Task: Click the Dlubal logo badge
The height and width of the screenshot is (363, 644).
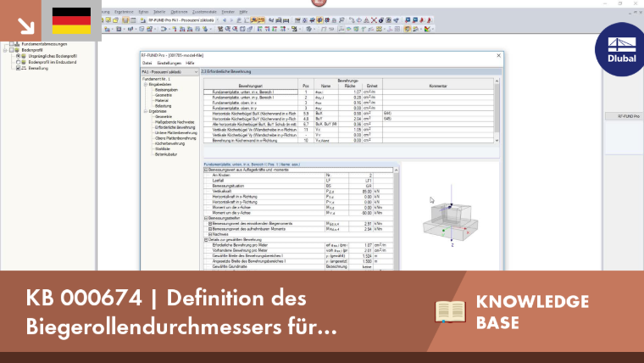Action: 621,50
